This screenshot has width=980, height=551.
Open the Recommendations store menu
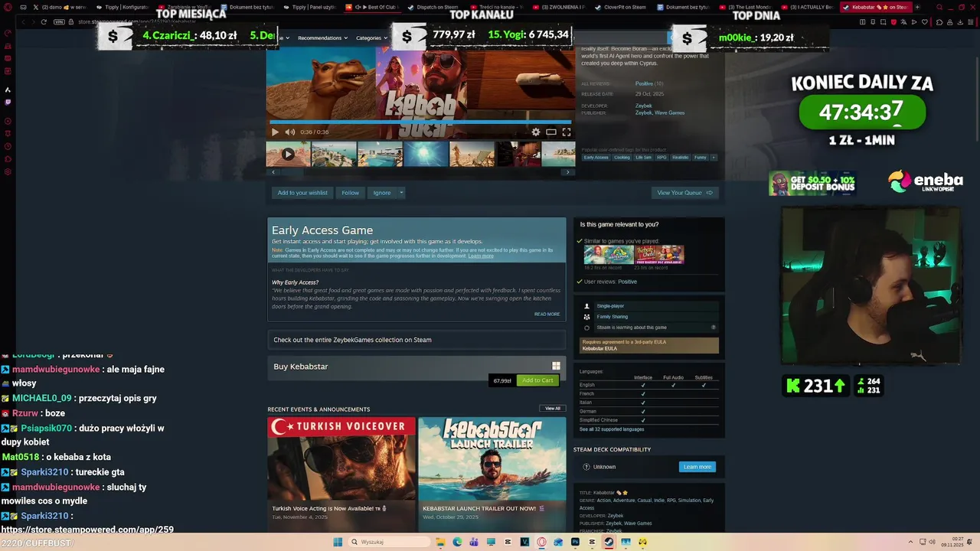pyautogui.click(x=322, y=37)
